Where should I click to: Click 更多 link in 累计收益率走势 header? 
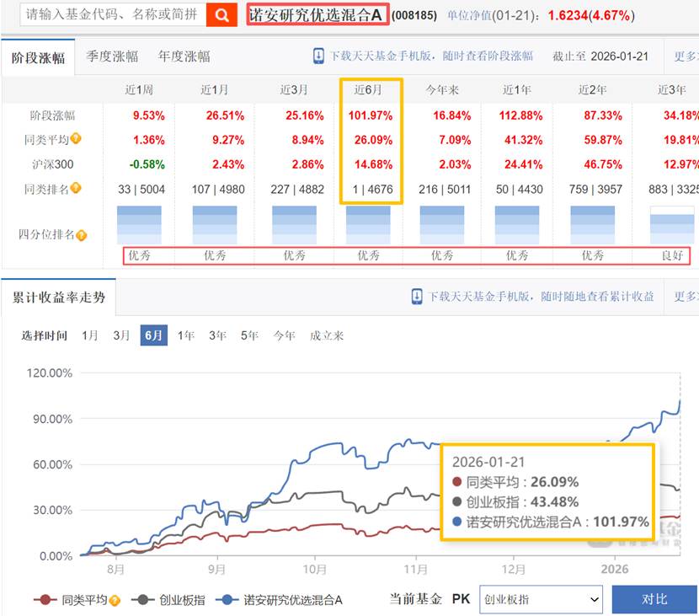pyautogui.click(x=686, y=296)
